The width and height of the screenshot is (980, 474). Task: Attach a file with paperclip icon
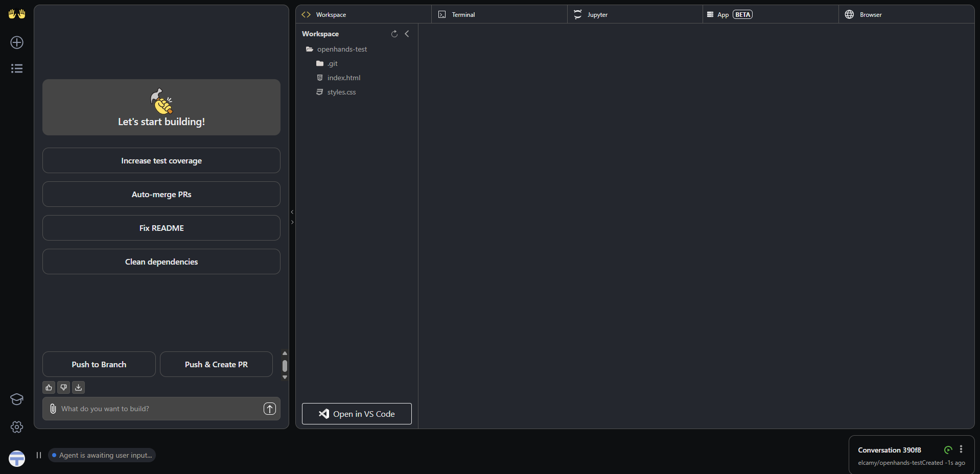pyautogui.click(x=53, y=409)
